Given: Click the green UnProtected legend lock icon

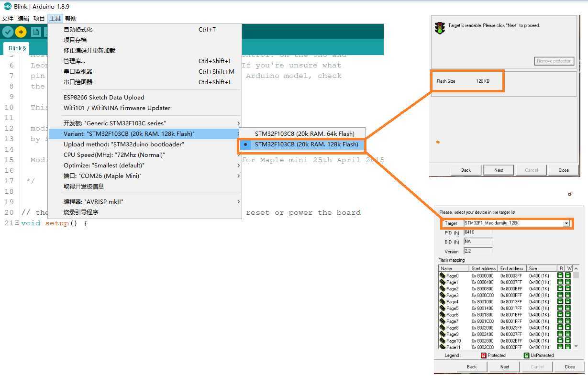Looking at the screenshot, I should point(526,355).
